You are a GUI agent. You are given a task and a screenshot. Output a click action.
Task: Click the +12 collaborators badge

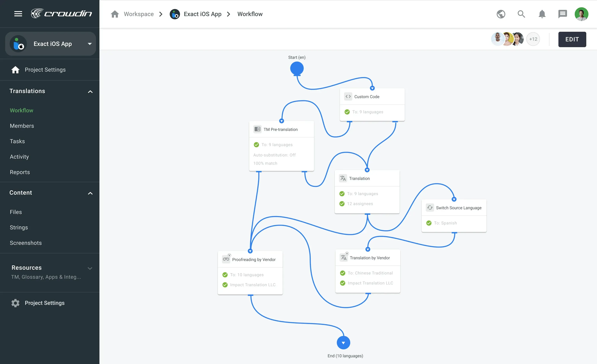tap(533, 39)
